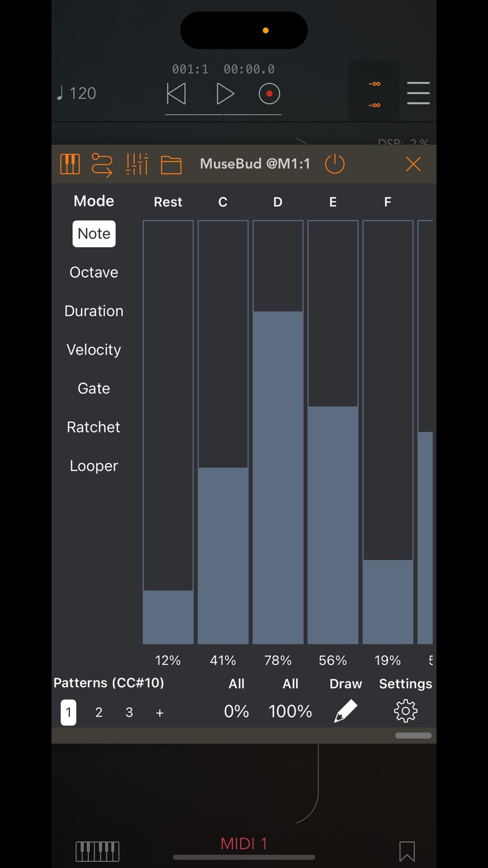Image resolution: width=488 pixels, height=868 pixels.
Task: Tap the bookmark icon at the bottom right
Action: 407,851
